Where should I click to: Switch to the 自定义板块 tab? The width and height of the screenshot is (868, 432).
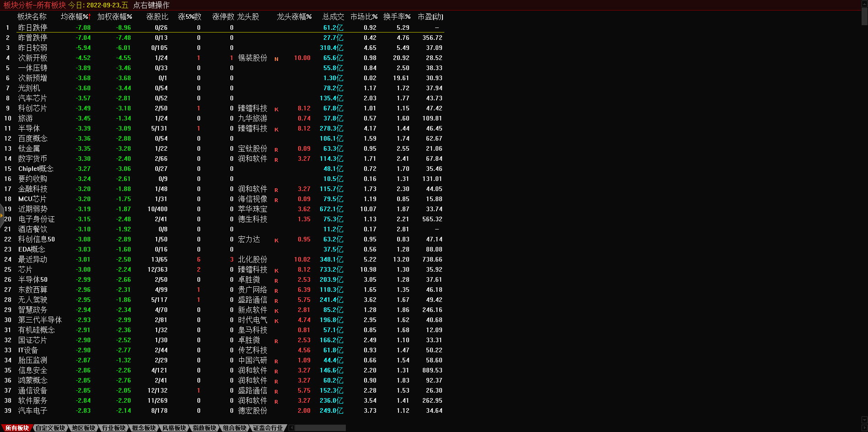[x=50, y=428]
